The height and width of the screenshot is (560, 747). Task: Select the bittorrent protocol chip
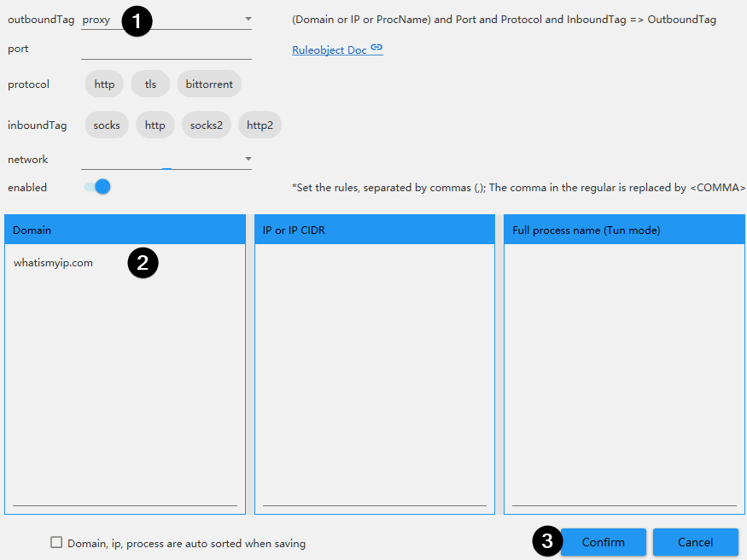point(209,85)
